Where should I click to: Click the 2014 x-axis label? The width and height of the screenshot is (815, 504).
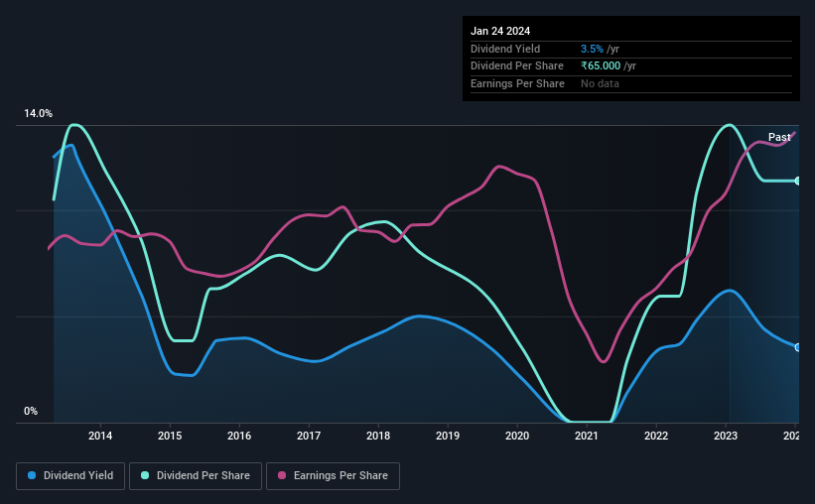[x=100, y=436]
